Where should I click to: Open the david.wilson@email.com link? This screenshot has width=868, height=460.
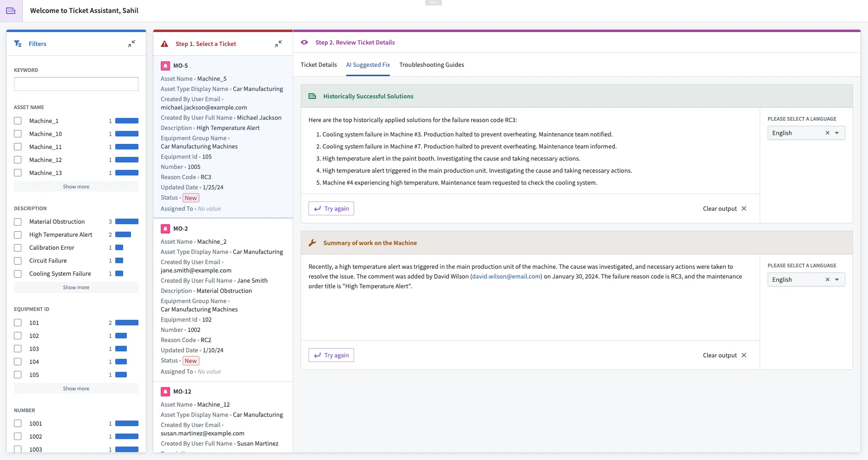click(506, 277)
